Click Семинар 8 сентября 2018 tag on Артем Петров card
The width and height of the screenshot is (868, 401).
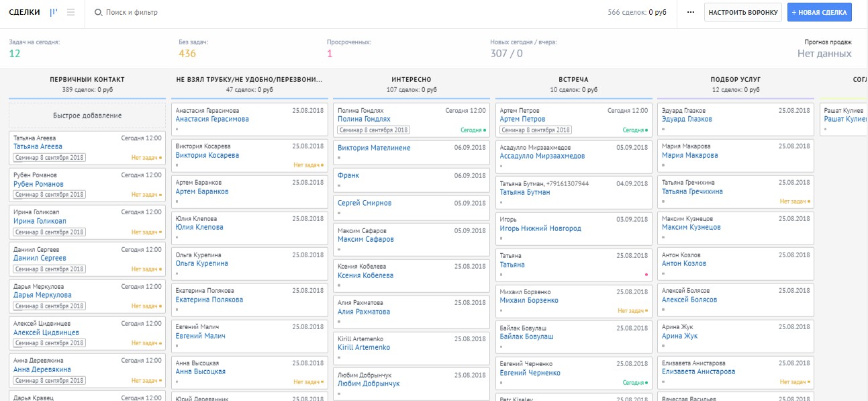535,130
